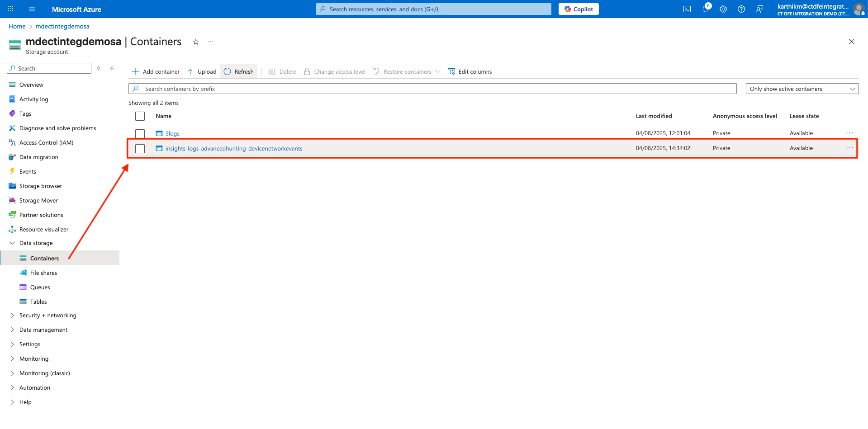Check the $logs container checkbox
The height and width of the screenshot is (429, 868).
pyautogui.click(x=140, y=133)
